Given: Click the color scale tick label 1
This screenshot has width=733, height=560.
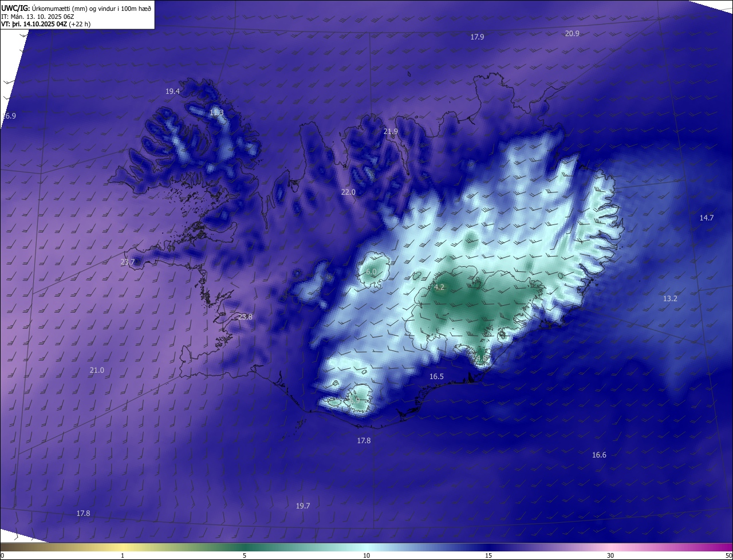Looking at the screenshot, I should pyautogui.click(x=123, y=555).
